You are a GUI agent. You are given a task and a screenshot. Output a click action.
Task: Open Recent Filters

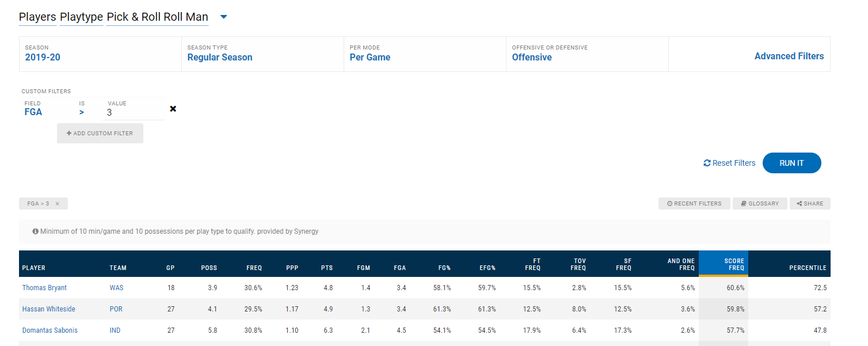[x=694, y=204]
